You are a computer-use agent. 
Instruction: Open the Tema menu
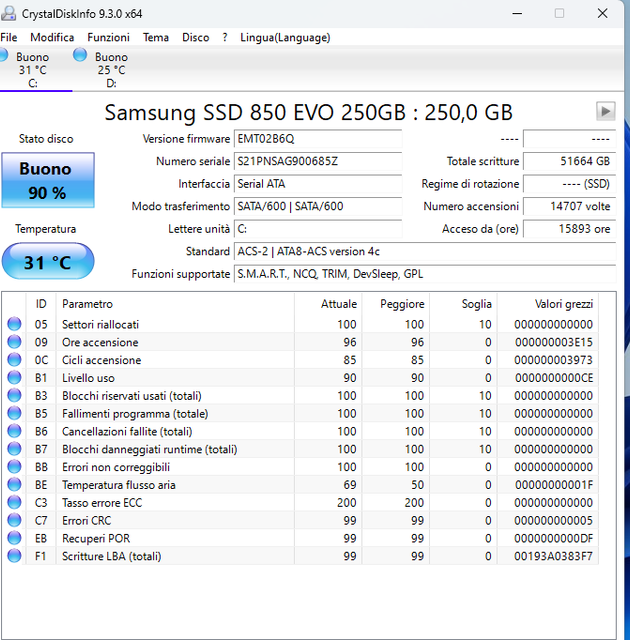[155, 38]
